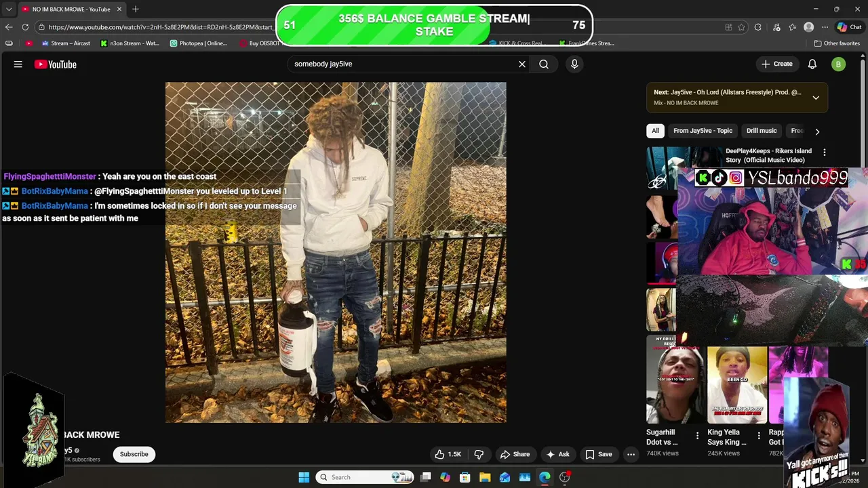
Task: Open Other favorites folder
Action: 837,43
